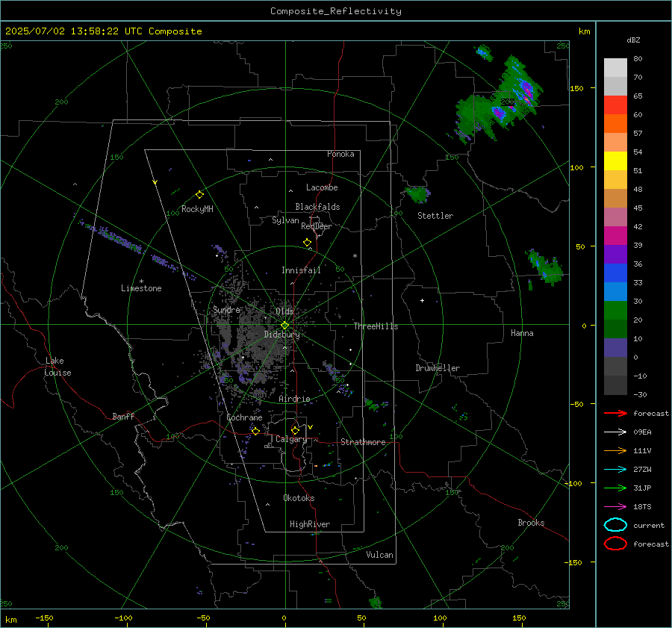
Task: Click the RockyMH label
Action: (x=197, y=209)
